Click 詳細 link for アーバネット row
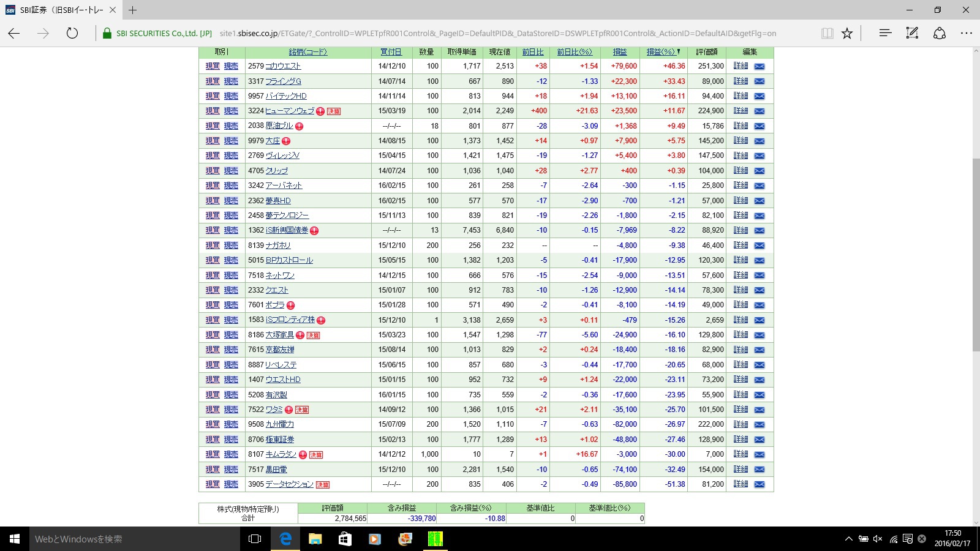 coord(741,186)
